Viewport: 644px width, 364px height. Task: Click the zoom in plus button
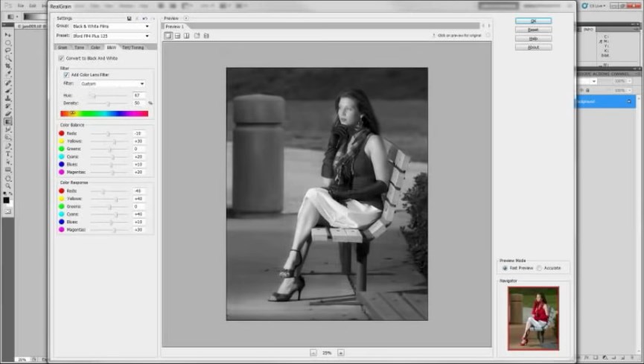[x=341, y=352]
